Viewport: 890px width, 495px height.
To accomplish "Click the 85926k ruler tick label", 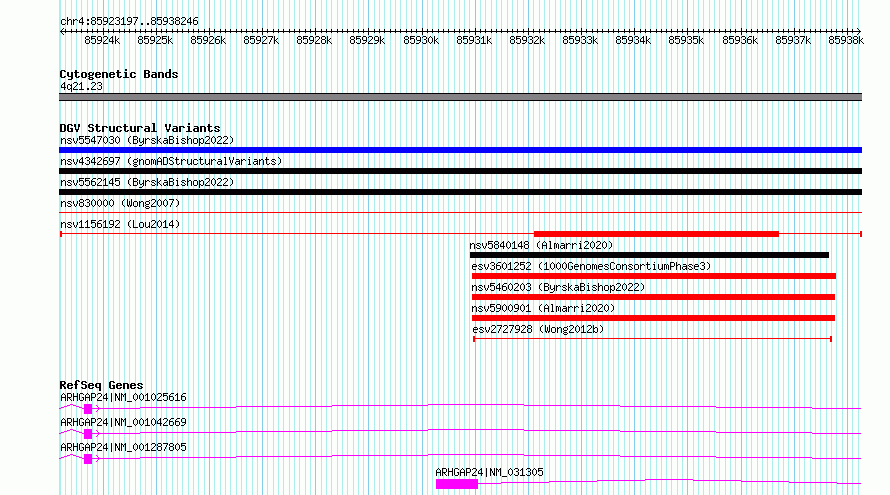I will click(x=208, y=41).
